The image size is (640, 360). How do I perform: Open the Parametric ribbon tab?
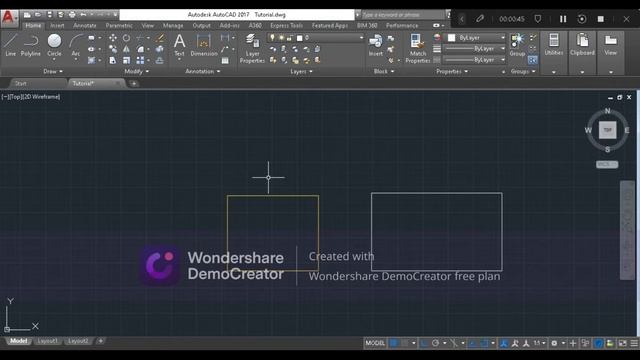point(119,26)
